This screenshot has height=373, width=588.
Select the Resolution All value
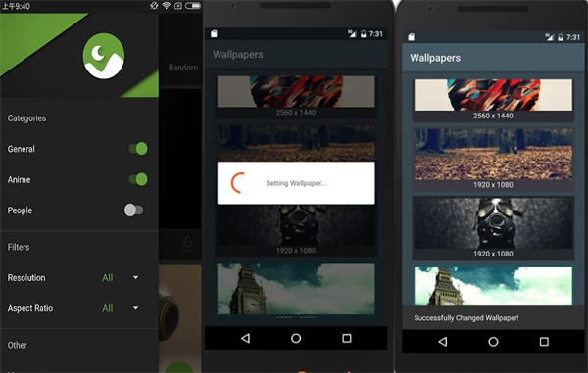tap(107, 277)
